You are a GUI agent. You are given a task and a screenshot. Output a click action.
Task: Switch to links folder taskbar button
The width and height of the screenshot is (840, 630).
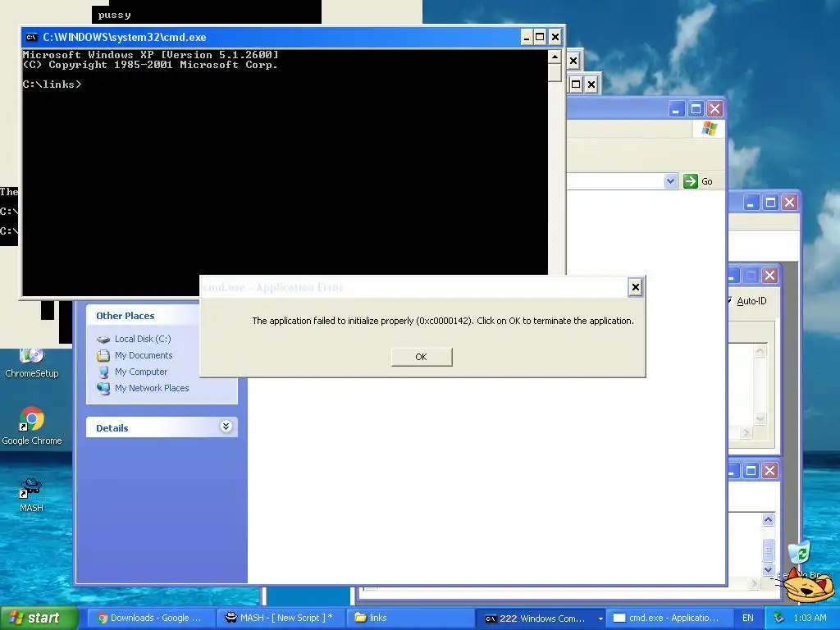tap(410, 618)
